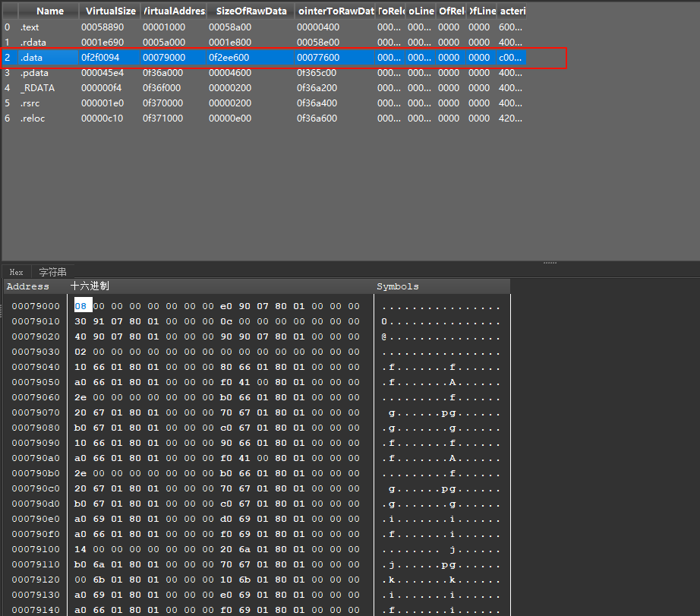Click VirtualAddress value 0f371000

click(162, 118)
